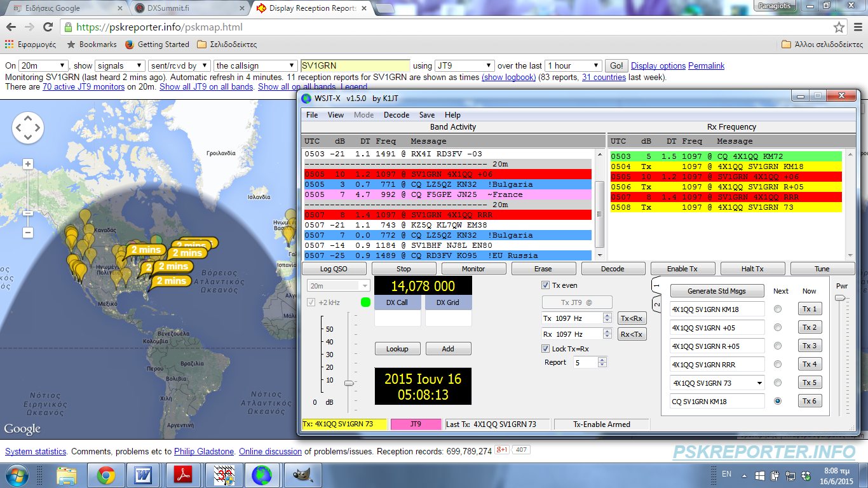This screenshot has height=488, width=868.
Task: Open the WSJT-X View menu
Action: point(336,115)
